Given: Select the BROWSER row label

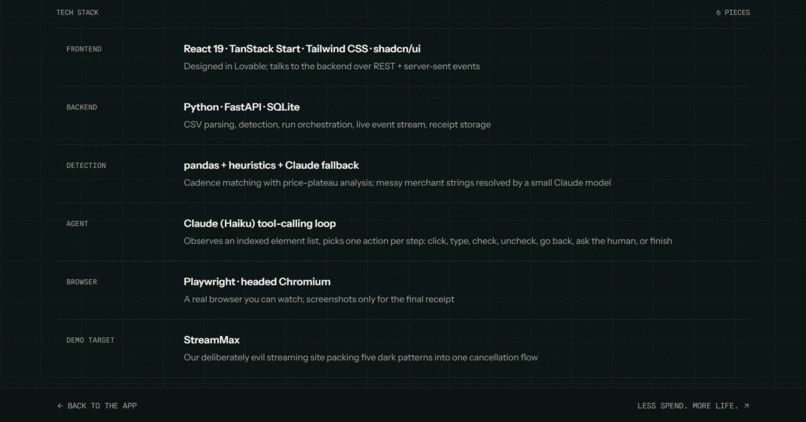Looking at the screenshot, I should point(82,282).
